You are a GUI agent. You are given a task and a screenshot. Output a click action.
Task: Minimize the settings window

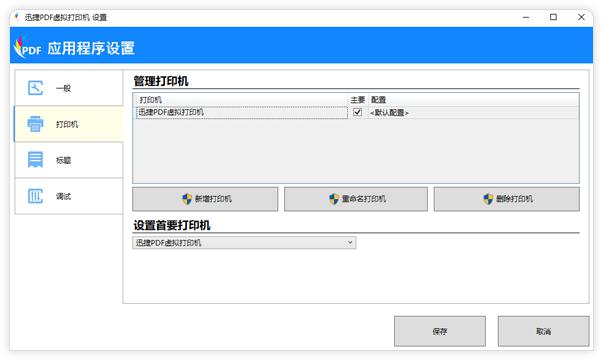(526, 17)
